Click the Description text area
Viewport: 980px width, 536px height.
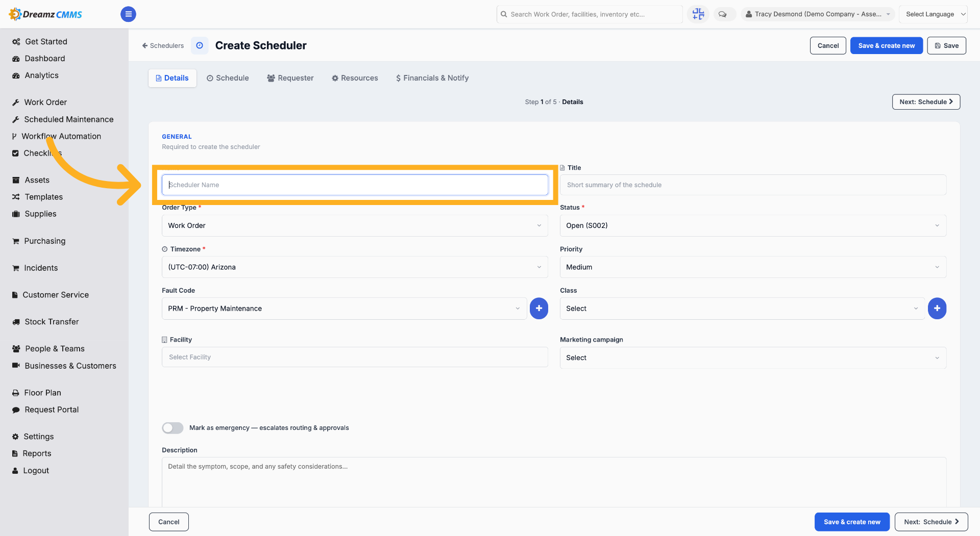click(554, 482)
